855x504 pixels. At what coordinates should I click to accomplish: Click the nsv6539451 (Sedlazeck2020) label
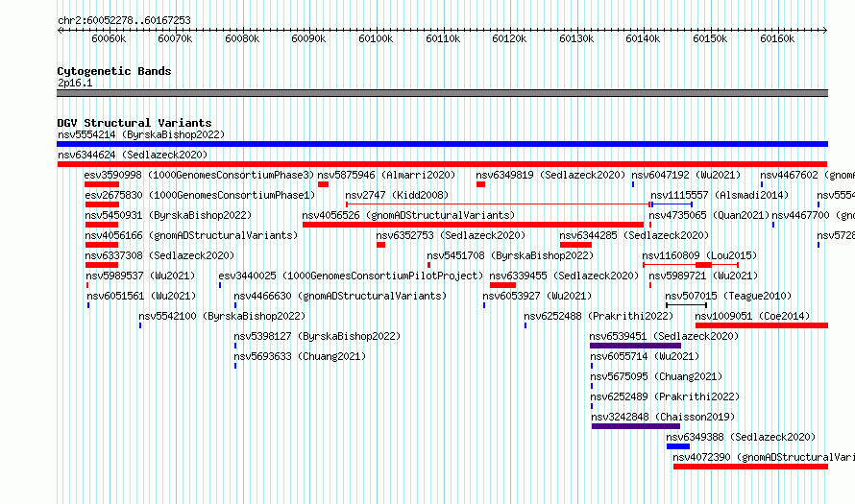(664, 336)
